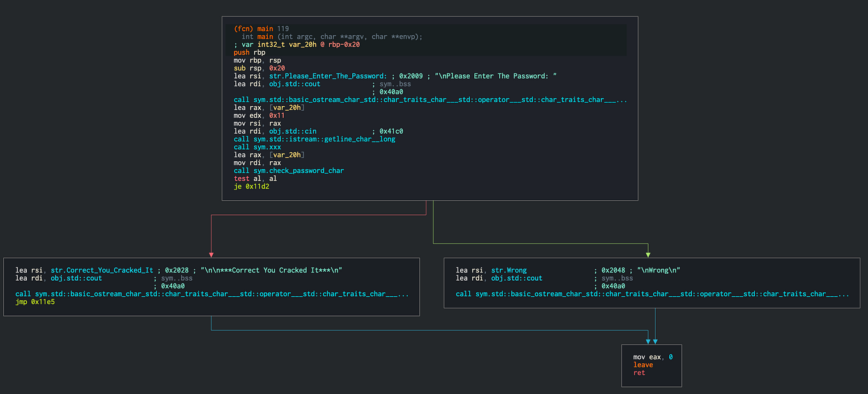
Task: Follow the jmp 0x11e5 jump target
Action: point(35,301)
